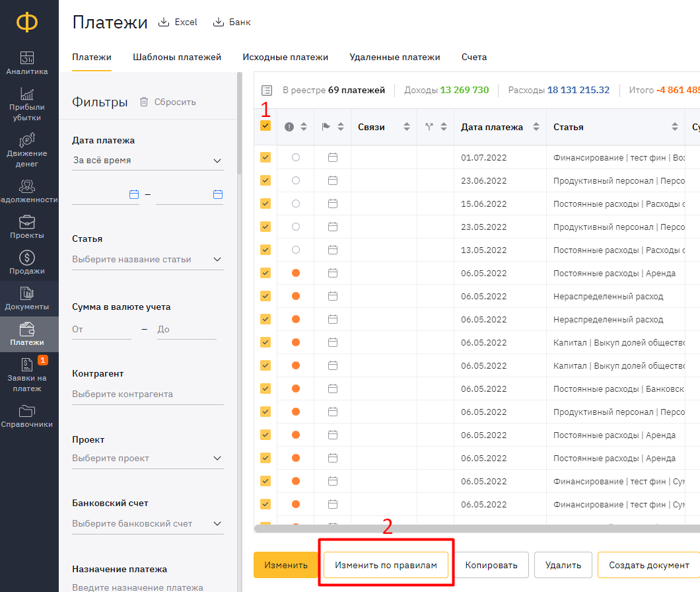Click Введите назначение платежа field

coord(148,587)
